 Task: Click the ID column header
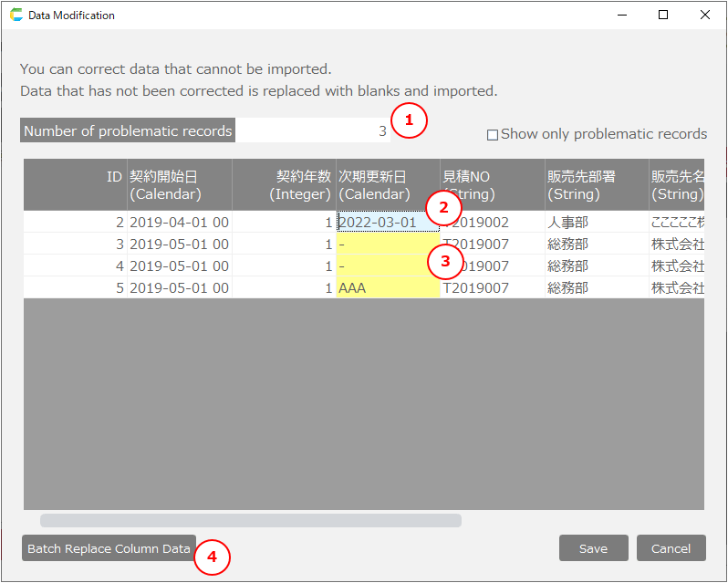(x=76, y=185)
